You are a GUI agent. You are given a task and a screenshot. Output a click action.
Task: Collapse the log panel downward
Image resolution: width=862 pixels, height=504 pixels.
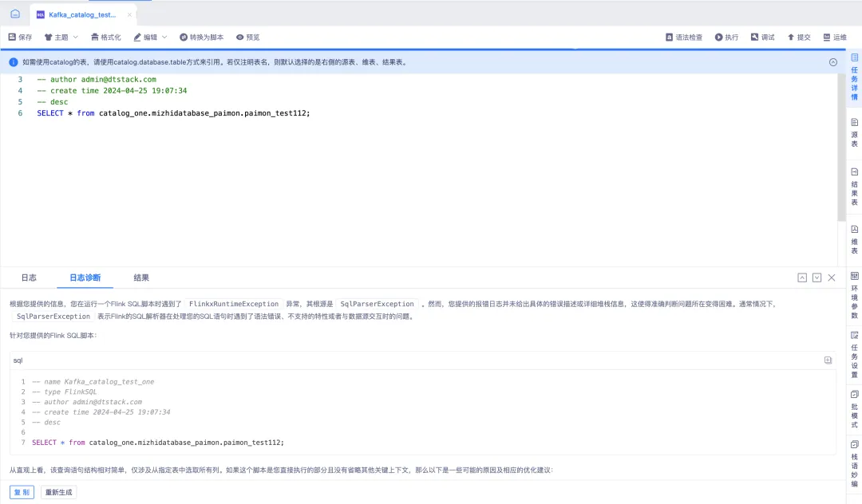pyautogui.click(x=817, y=278)
